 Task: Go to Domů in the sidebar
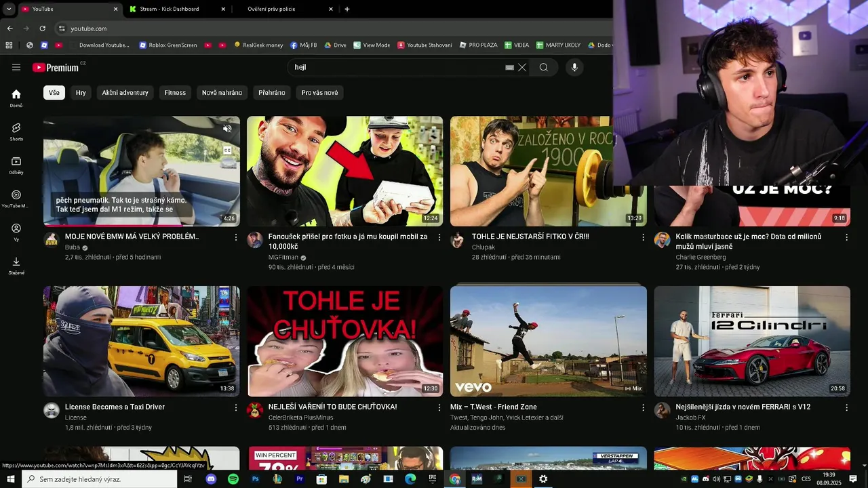click(x=16, y=98)
